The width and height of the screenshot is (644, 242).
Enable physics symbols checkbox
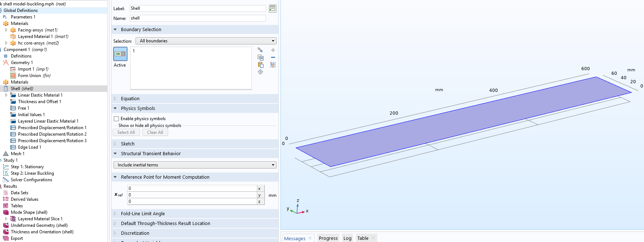pyautogui.click(x=116, y=119)
